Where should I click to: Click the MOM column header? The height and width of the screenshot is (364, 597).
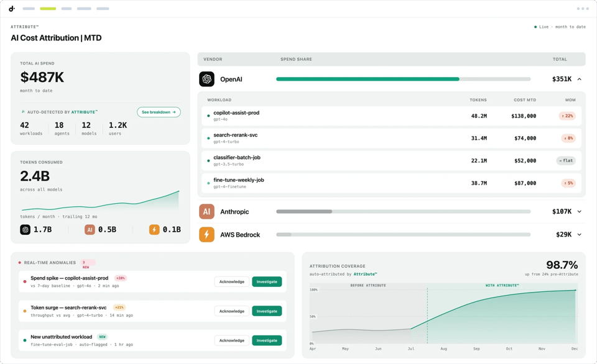pyautogui.click(x=570, y=100)
